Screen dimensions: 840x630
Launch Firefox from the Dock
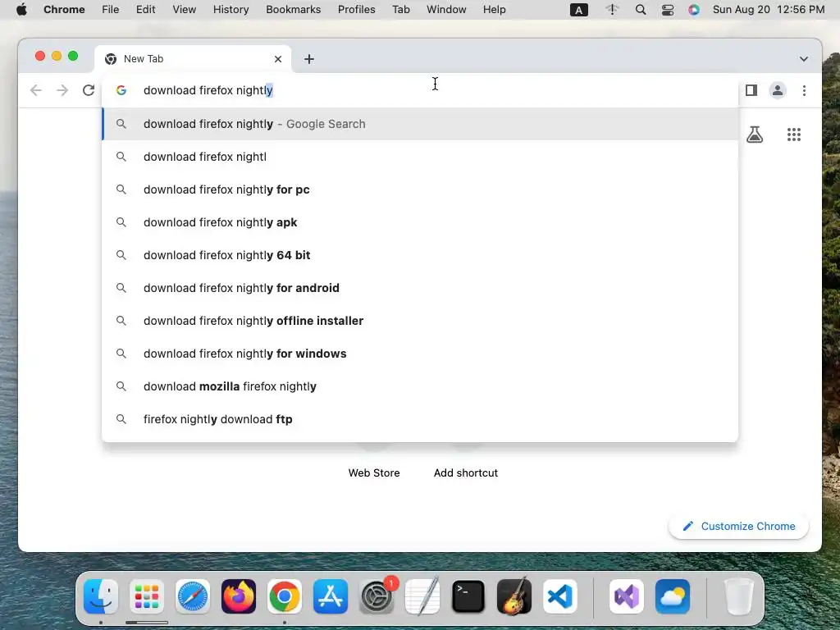239,596
